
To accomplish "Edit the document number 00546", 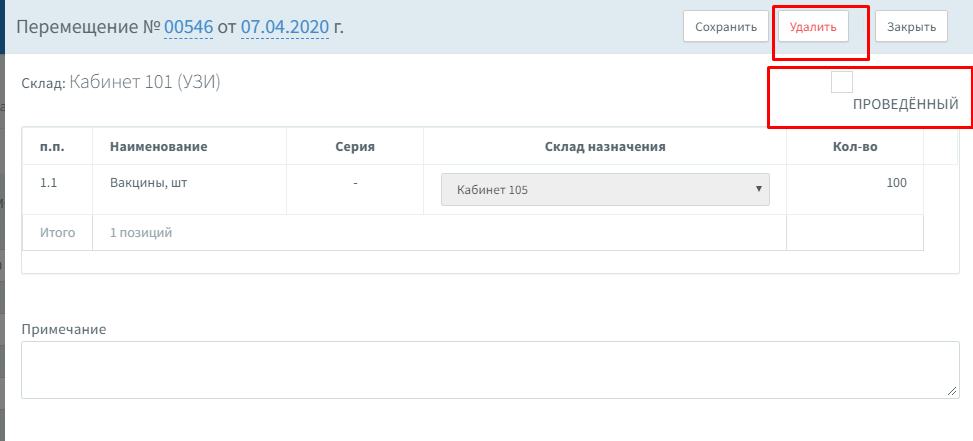I will tap(189, 27).
